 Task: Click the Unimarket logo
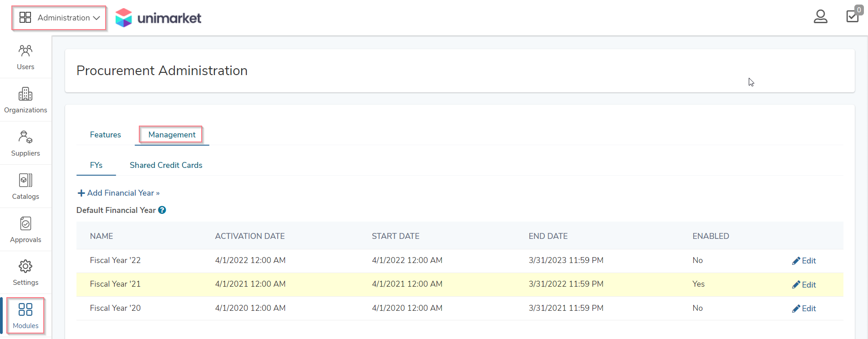click(x=158, y=18)
